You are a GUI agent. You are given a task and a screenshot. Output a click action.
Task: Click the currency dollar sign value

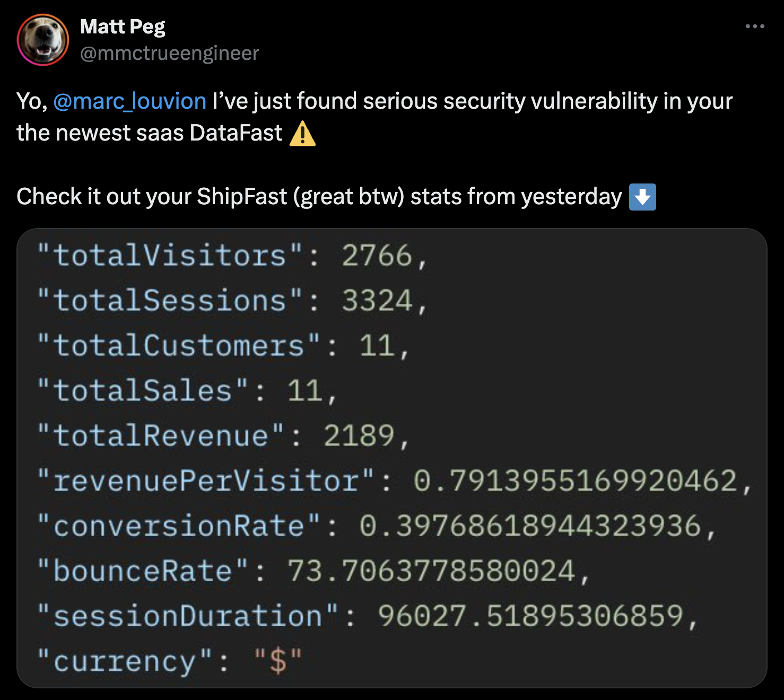point(278,661)
